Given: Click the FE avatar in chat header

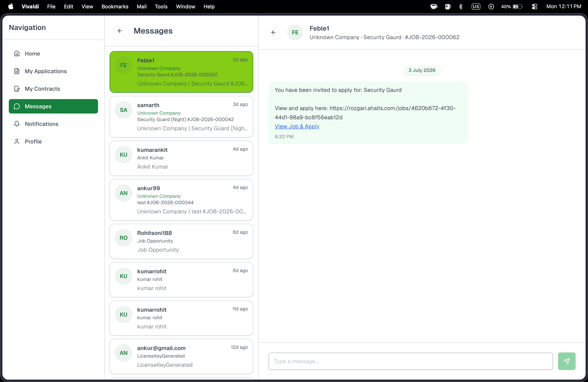Looking at the screenshot, I should pyautogui.click(x=295, y=32).
